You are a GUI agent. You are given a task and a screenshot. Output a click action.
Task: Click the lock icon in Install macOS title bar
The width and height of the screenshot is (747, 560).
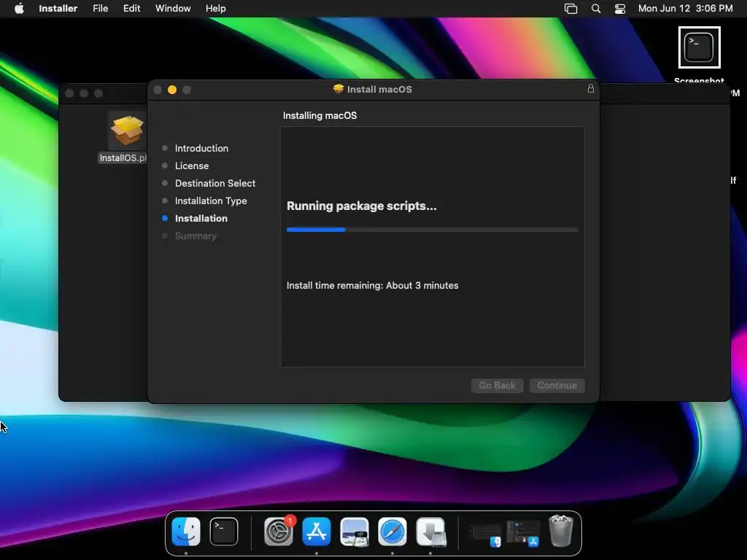click(591, 89)
